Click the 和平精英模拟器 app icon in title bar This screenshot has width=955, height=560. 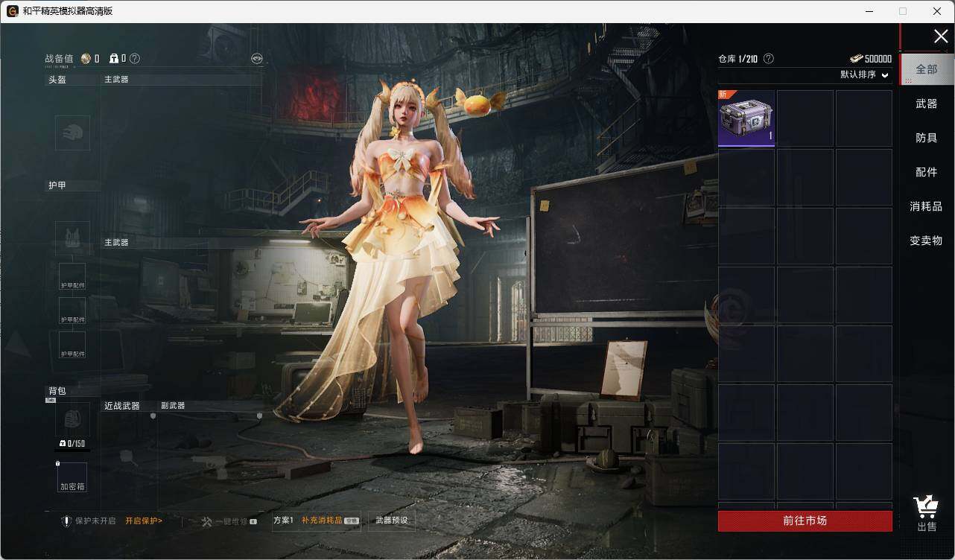coord(13,11)
